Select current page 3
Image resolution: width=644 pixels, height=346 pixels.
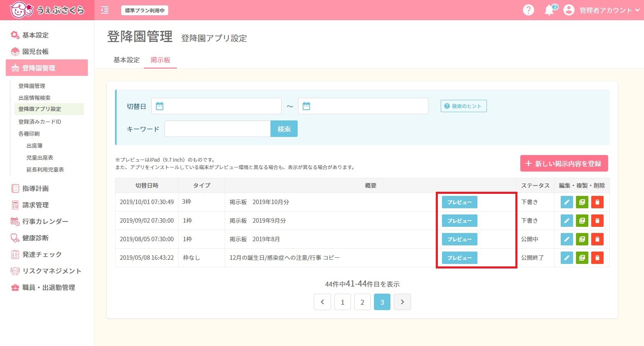click(x=382, y=302)
